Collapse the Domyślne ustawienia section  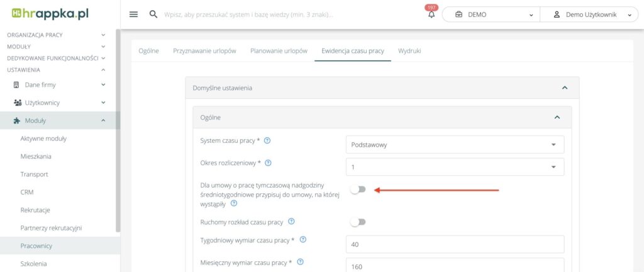[x=564, y=88]
